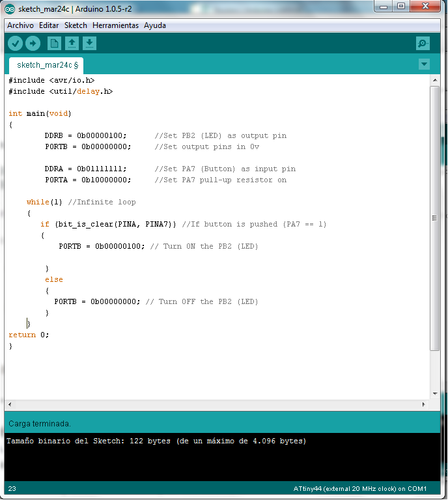This screenshot has height=500, width=448.
Task: Click 'DDRB = 0b00000100;' statement
Action: 86,135
